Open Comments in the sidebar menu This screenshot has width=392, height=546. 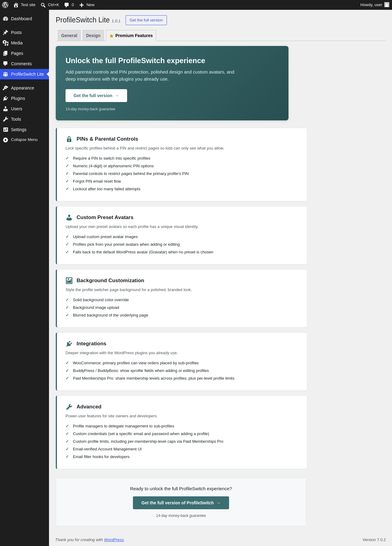(x=24, y=64)
